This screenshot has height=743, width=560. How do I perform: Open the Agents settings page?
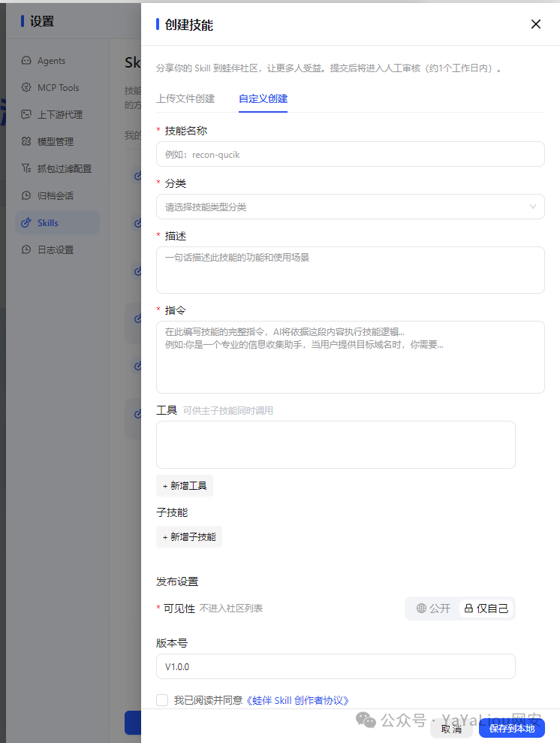[x=57, y=61]
